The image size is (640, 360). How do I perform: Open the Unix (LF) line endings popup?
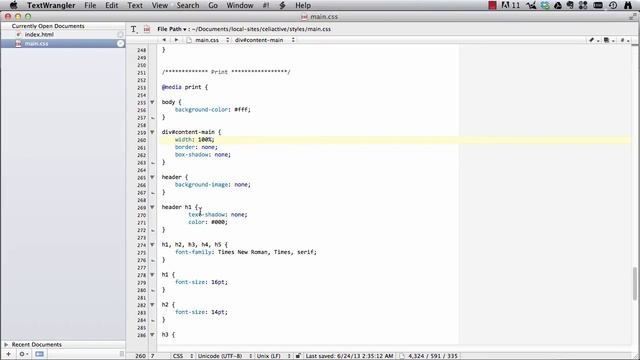(x=273, y=356)
